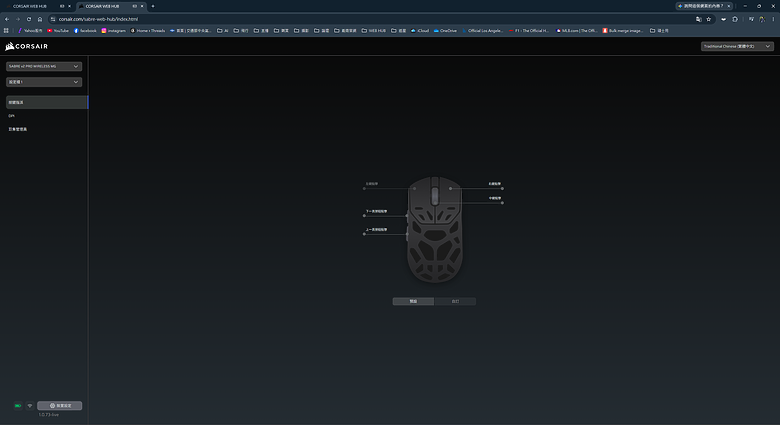This screenshot has height=425, width=780.
Task: Click the green battery status icon
Action: [18, 406]
